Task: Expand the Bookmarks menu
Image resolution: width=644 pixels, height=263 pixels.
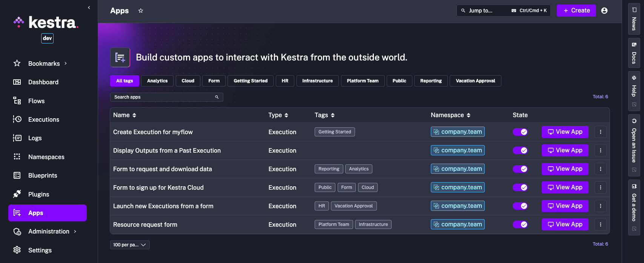Action: 48,63
